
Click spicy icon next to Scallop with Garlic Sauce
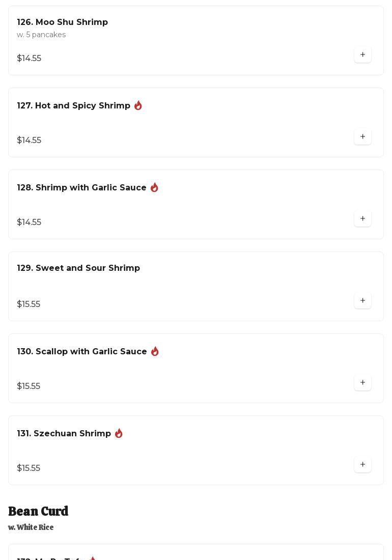click(155, 351)
